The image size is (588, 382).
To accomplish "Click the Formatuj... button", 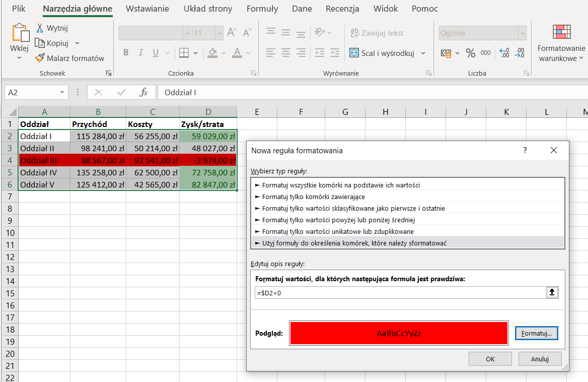I will tap(536, 333).
